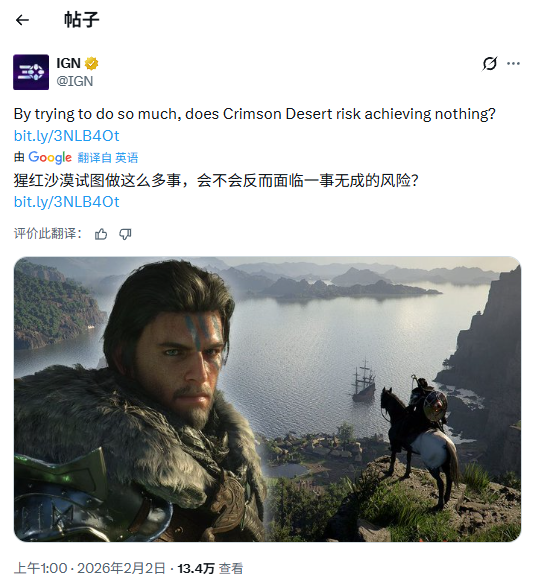Screen dimensions: 534x584
Task: Open profile via IGN display name
Action: [x=69, y=63]
